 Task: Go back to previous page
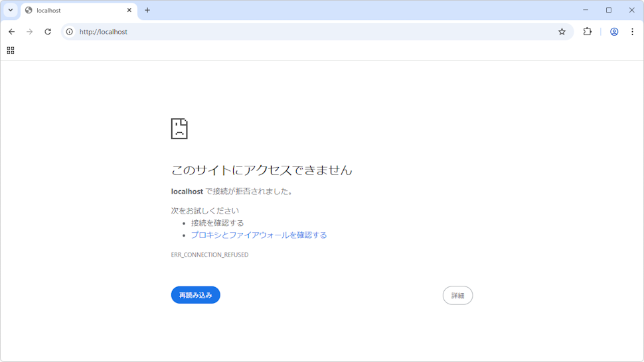coord(11,32)
